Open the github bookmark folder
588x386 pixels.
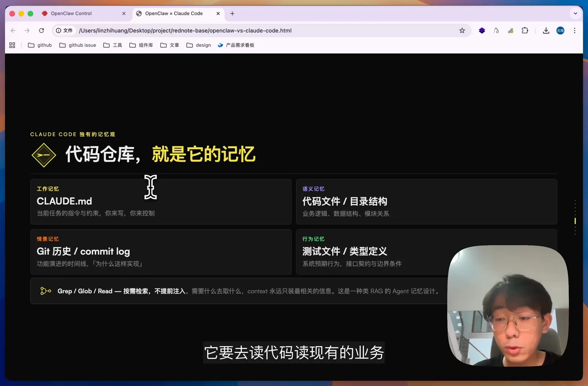40,45
